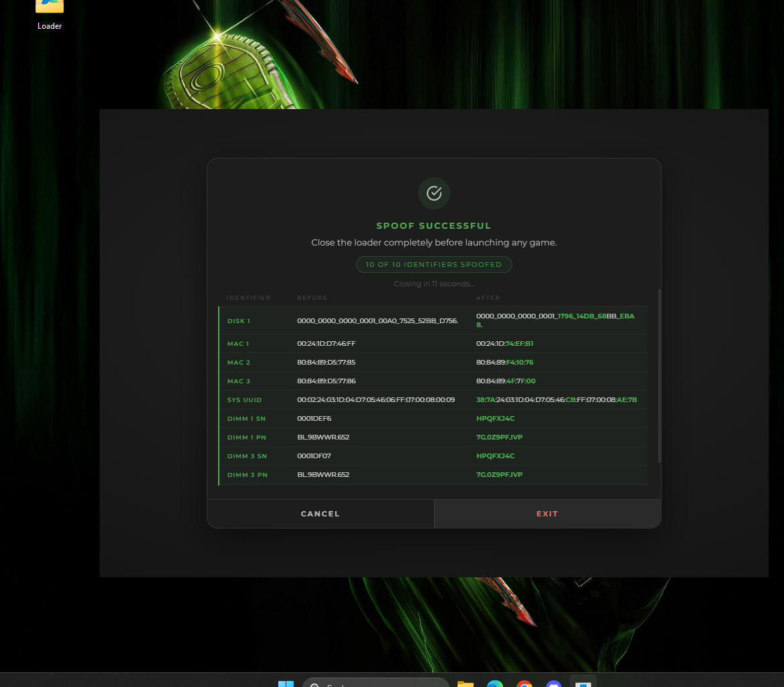
Task: Click the 'SPOOF SUCCESSFUL' heading
Action: coord(434,225)
